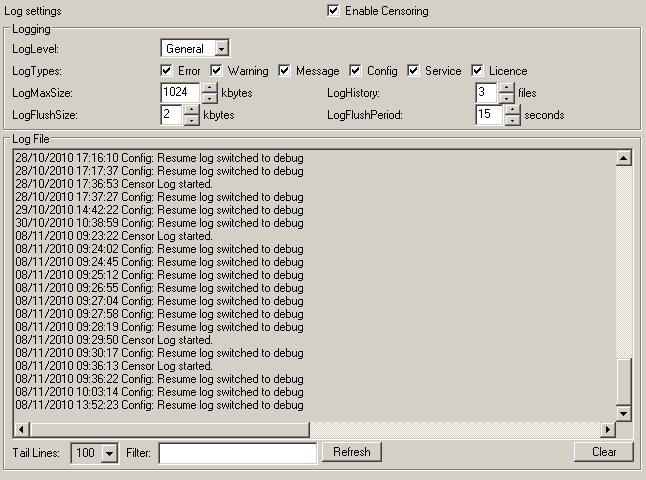
Task: Increase LogFlushSize with up arrow
Action: pyautogui.click(x=192, y=110)
